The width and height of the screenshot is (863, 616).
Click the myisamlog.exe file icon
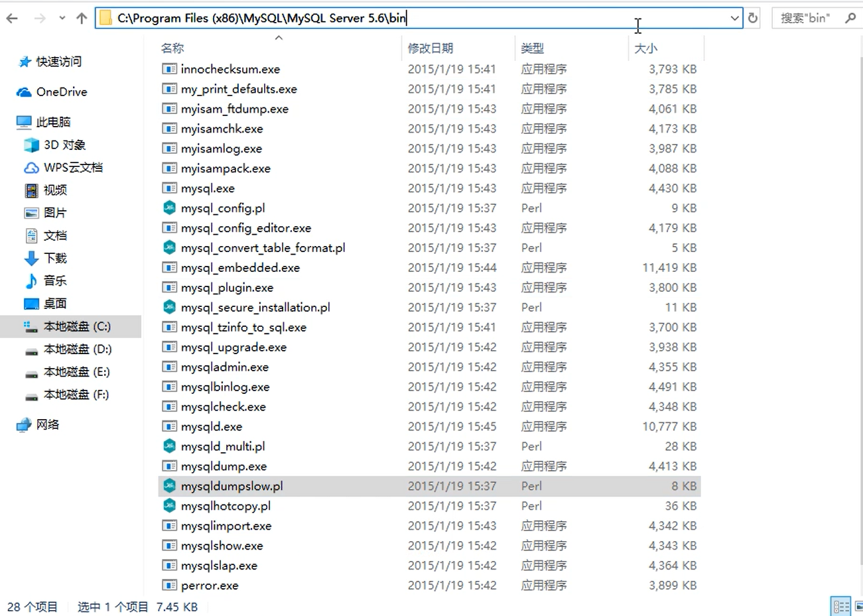[170, 149]
